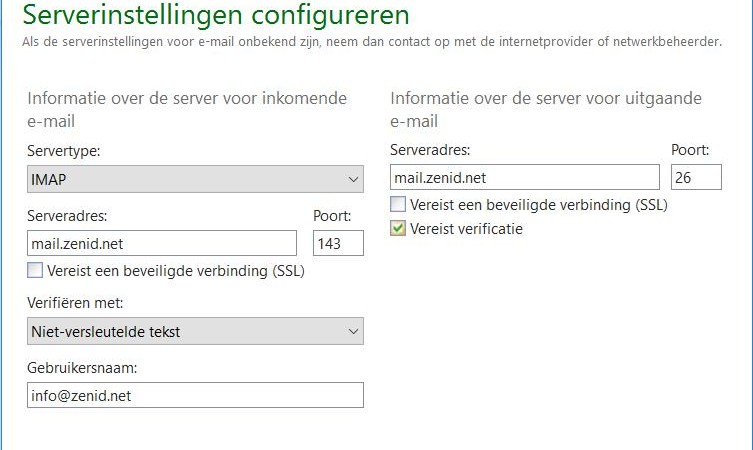The height and width of the screenshot is (450, 753).
Task: Expand the Verifiëren met dropdown list
Action: point(195,331)
